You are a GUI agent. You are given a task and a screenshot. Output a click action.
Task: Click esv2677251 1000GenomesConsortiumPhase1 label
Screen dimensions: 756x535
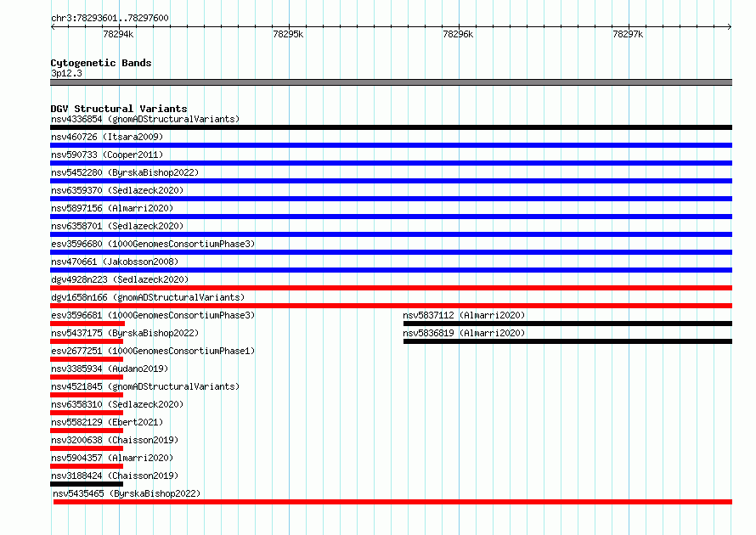coord(153,351)
